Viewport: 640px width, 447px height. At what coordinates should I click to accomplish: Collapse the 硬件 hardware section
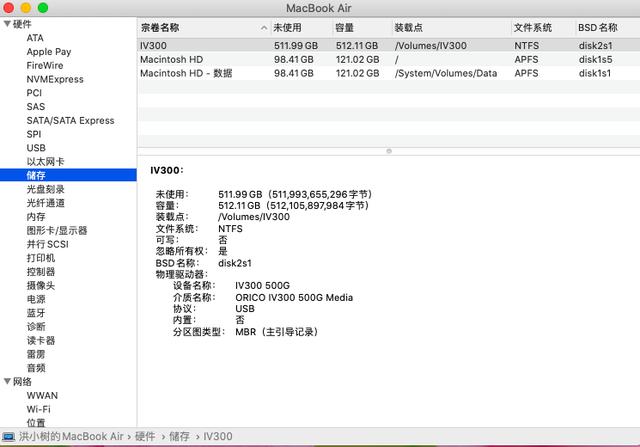[7, 24]
